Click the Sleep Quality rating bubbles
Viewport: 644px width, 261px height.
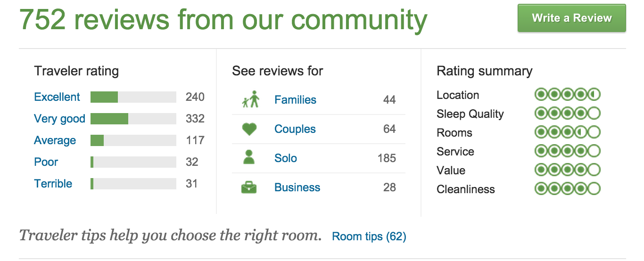click(x=567, y=114)
